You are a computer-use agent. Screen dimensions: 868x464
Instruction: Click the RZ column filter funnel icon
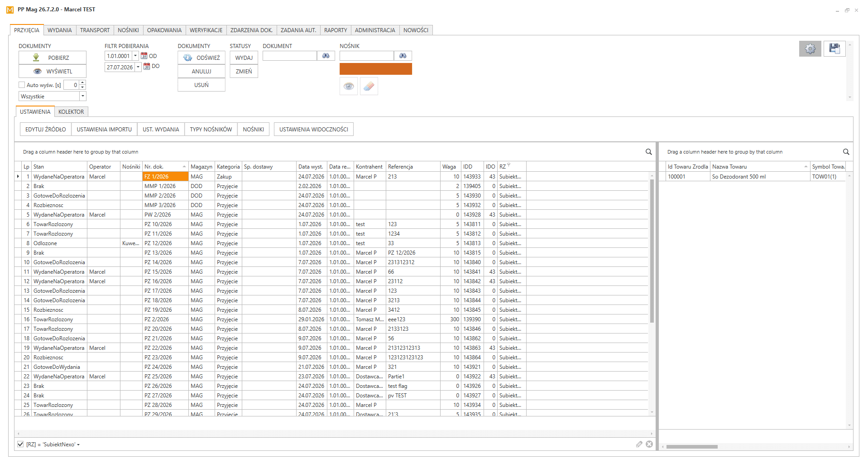[x=509, y=165]
